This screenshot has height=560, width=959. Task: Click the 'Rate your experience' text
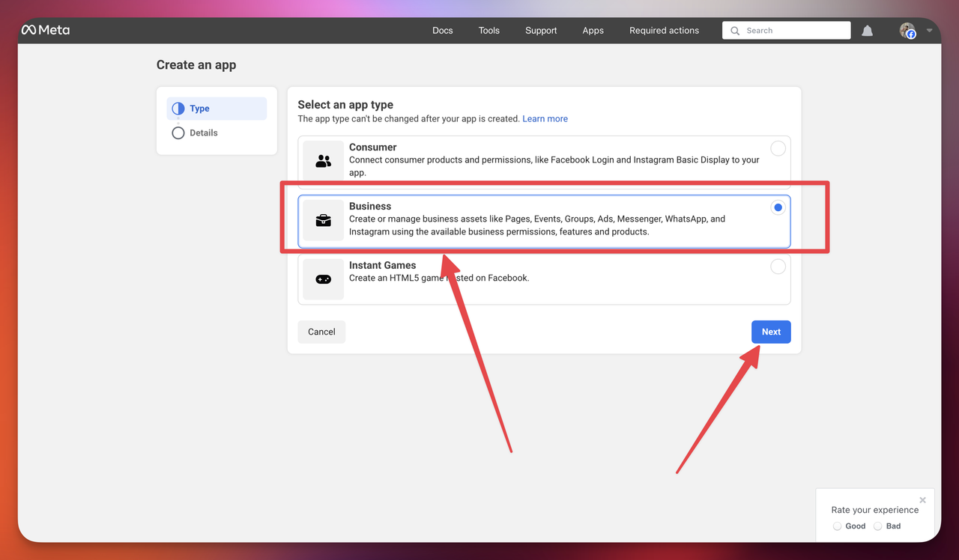click(x=875, y=510)
